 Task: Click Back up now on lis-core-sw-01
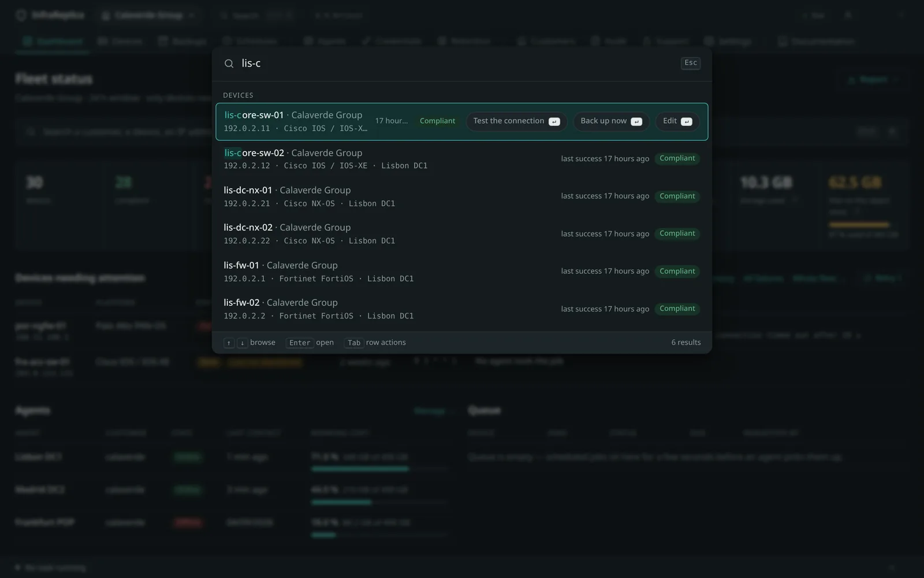(611, 121)
